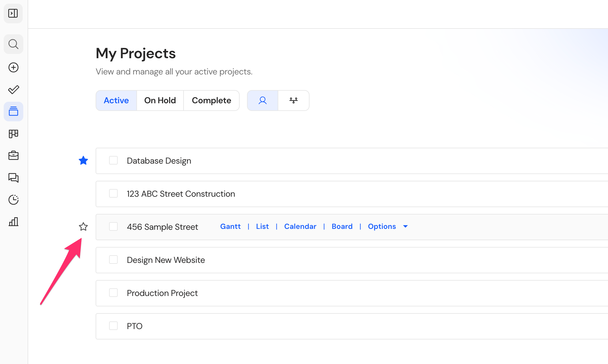Expand the Options dropdown arrow
The image size is (608, 364).
point(405,227)
